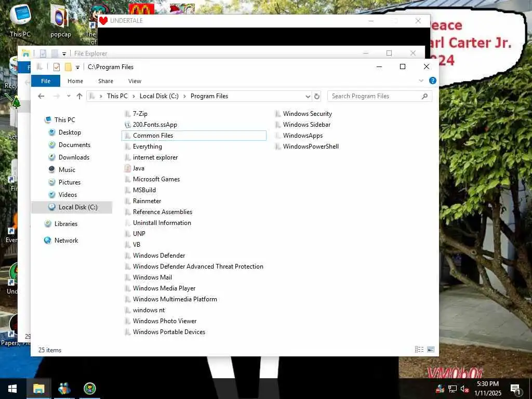The image size is (532, 399).
Task: Click Local Disk (C:) in the breadcrumb
Action: (x=159, y=96)
